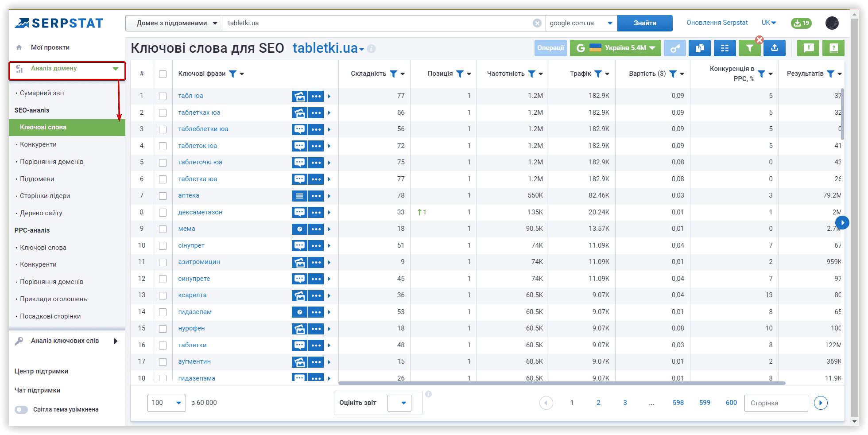This screenshot has height=435, width=868.
Task: Open the rows-per-page dropdown showing 100
Action: (x=167, y=403)
